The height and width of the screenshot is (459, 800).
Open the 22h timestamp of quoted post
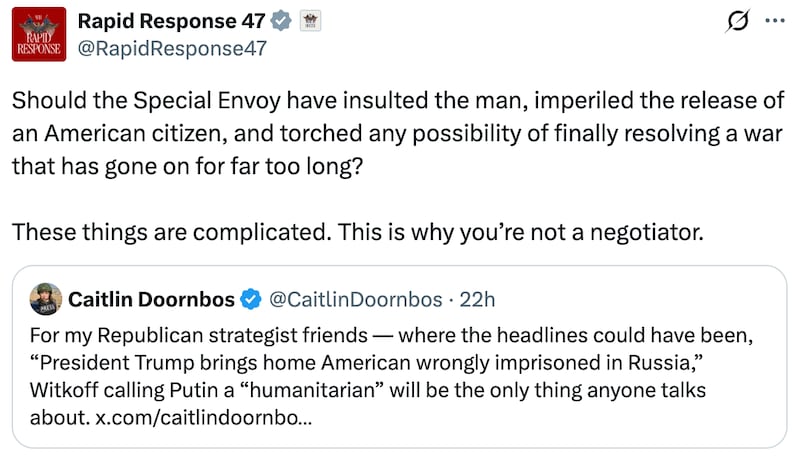[x=477, y=299]
